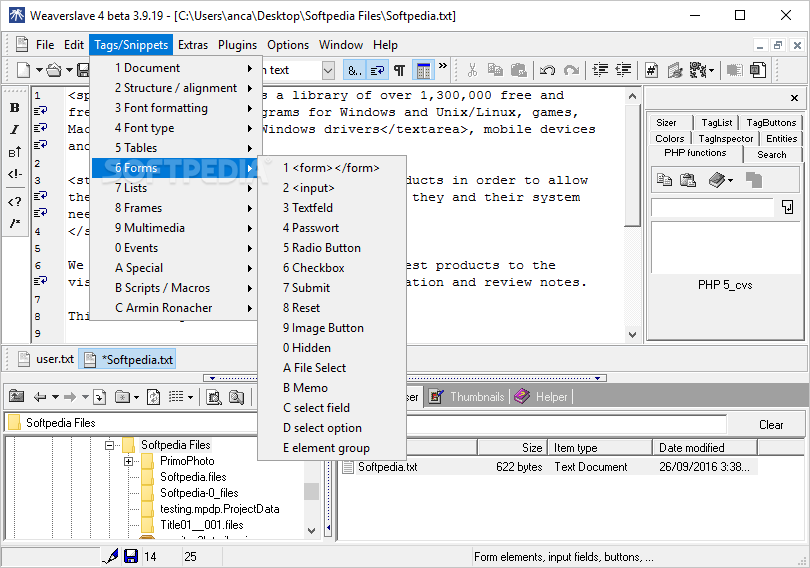The width and height of the screenshot is (810, 568).
Task: Select Softpedia.txt in the file list
Action: coord(387,467)
